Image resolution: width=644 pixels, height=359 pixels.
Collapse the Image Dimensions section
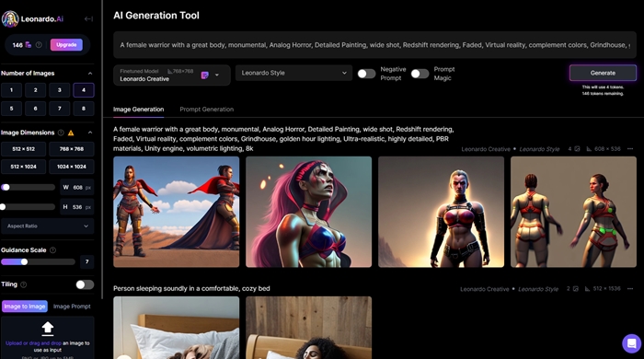(x=90, y=133)
